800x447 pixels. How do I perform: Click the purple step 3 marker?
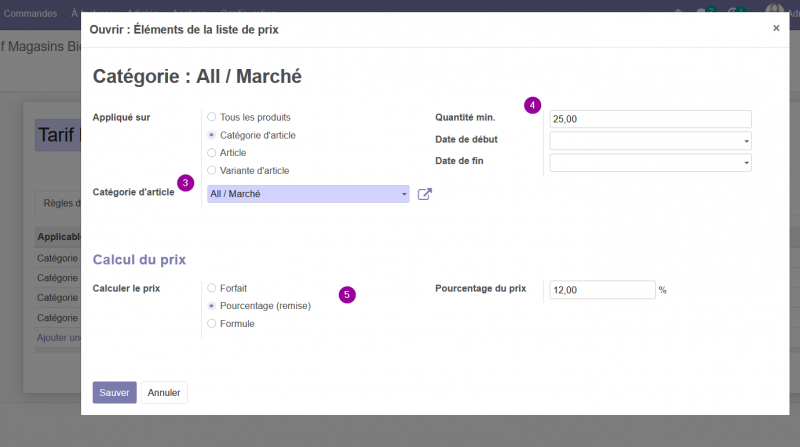[x=186, y=183]
